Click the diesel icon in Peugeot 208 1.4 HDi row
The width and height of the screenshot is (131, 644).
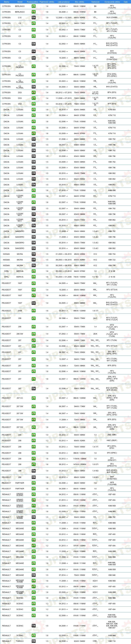point(34,471)
